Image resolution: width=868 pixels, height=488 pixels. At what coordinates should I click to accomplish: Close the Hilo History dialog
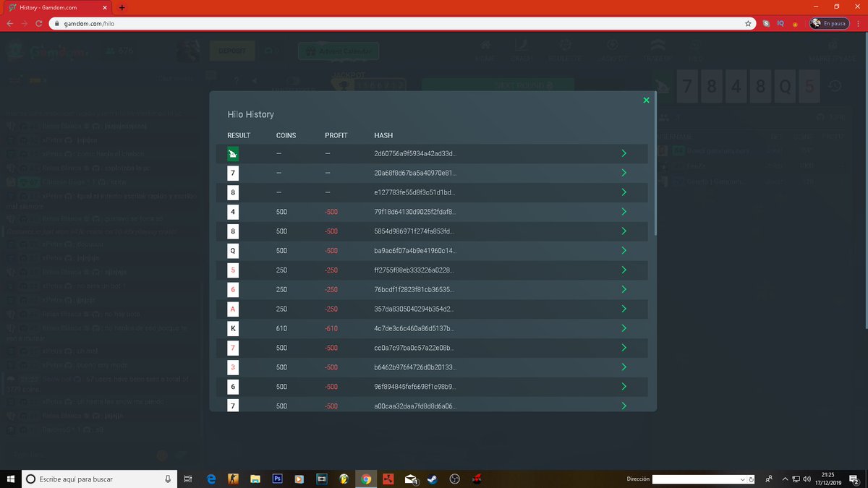tap(646, 100)
